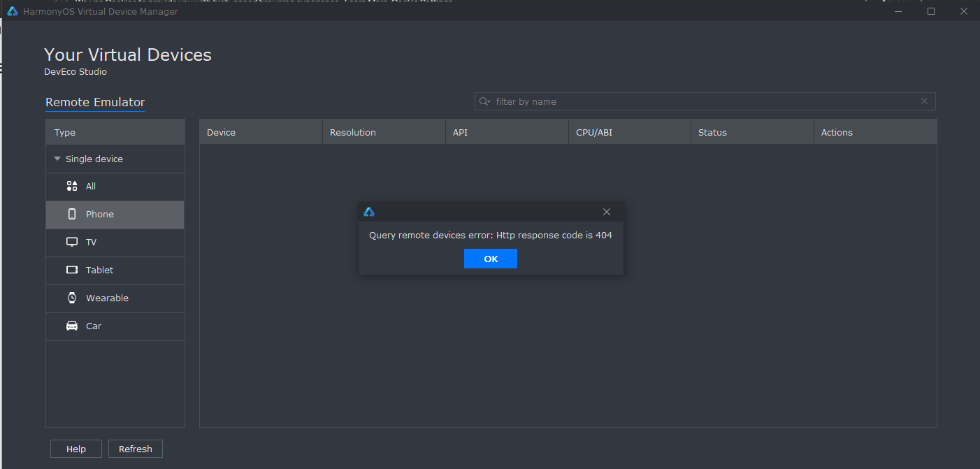The width and height of the screenshot is (980, 469).
Task: Click the Car device icon
Action: (x=72, y=326)
